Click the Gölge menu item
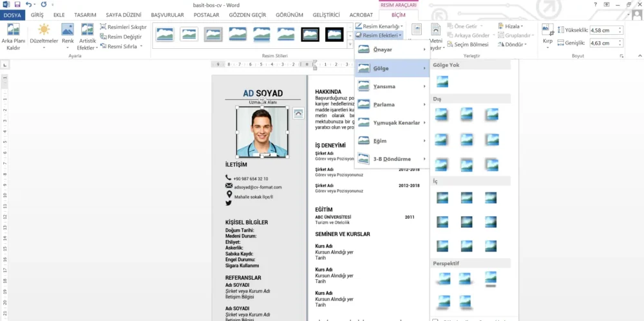The height and width of the screenshot is (321, 644). 392,68
